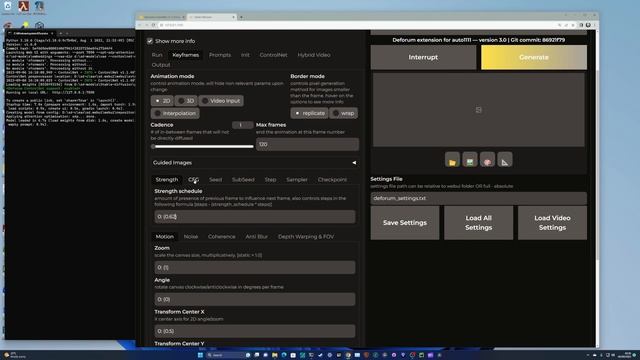Select the Motion tab
The image size is (640, 360).
coord(164,236)
